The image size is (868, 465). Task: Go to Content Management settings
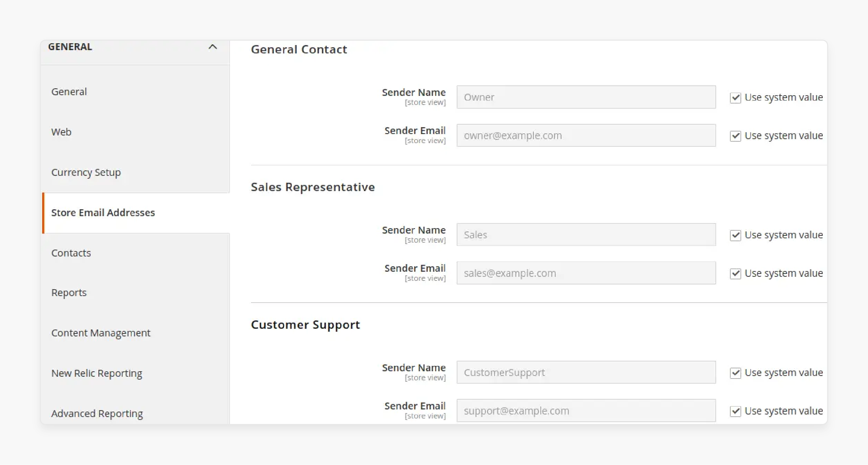(x=101, y=333)
